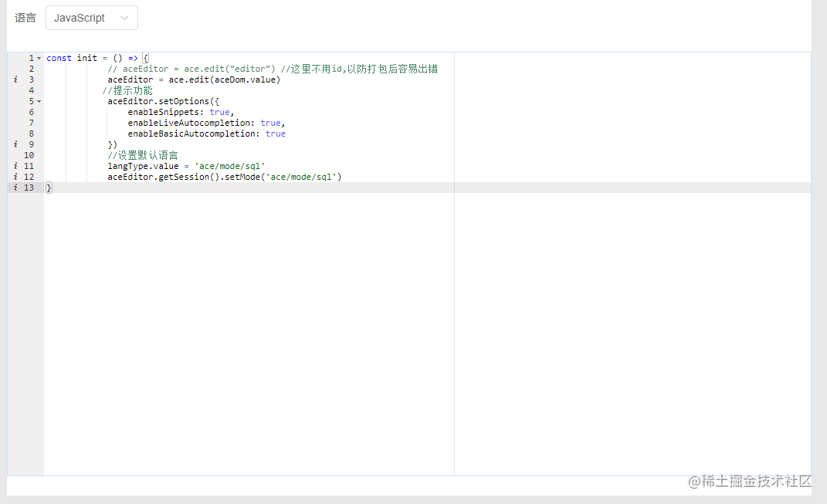Image resolution: width=827 pixels, height=504 pixels.
Task: Click the info annotation beside line 13
Action: pyautogui.click(x=15, y=187)
